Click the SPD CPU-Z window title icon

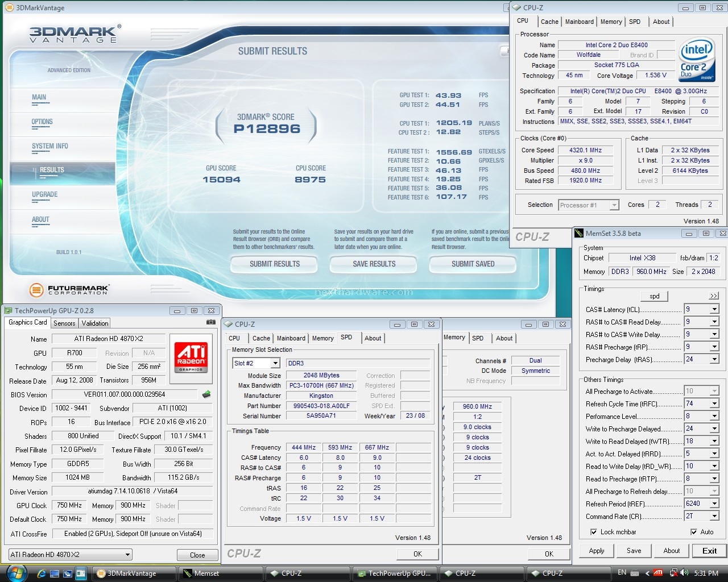pos(229,324)
